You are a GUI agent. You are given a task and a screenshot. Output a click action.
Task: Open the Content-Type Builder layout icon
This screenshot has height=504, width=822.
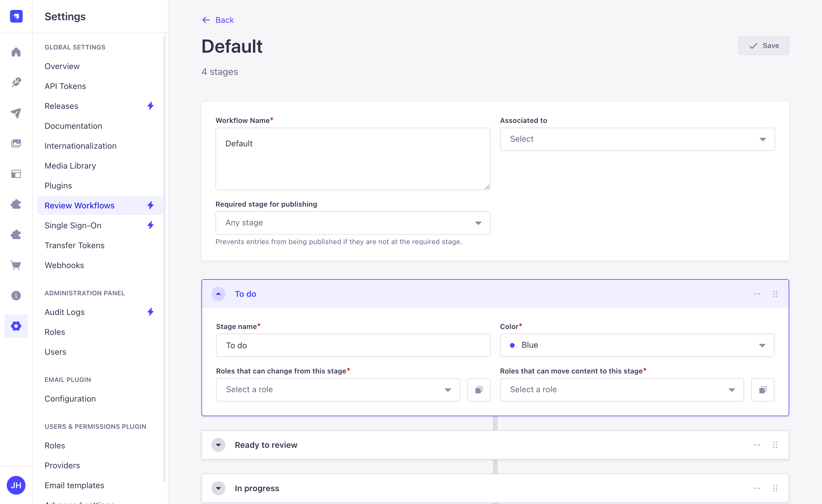click(16, 174)
